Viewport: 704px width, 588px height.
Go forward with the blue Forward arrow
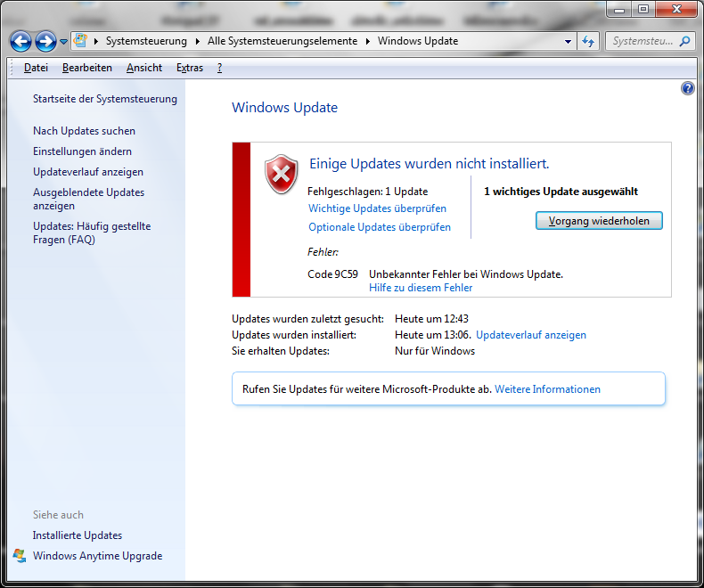click(45, 41)
